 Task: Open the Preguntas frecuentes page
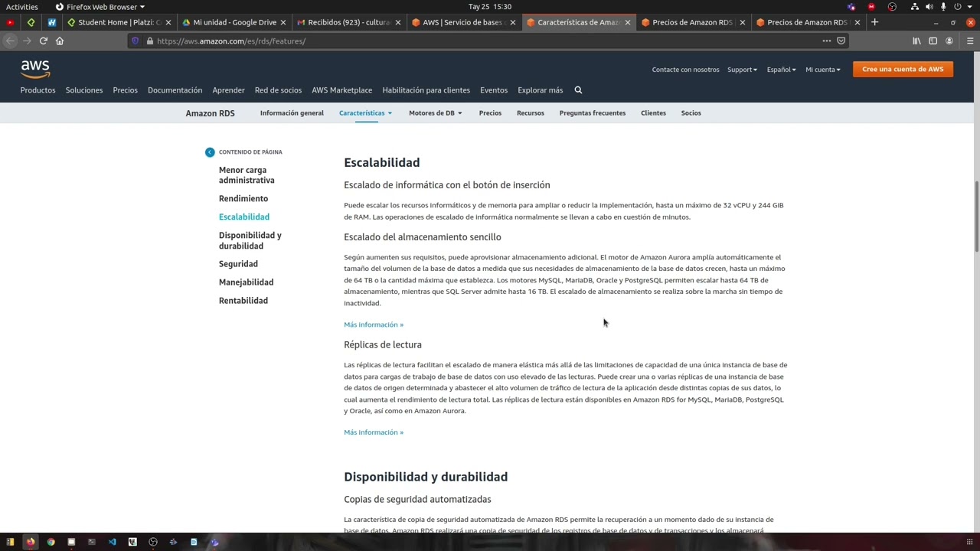(593, 113)
